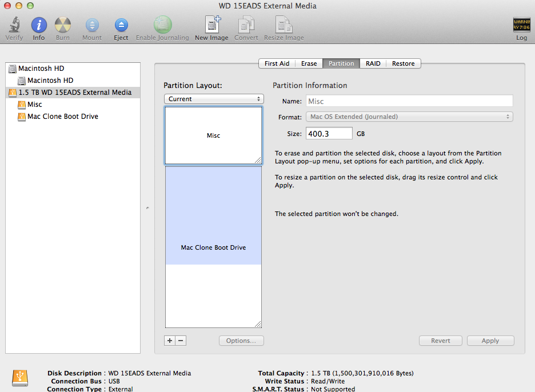Open the Format Mac OS Extended dropdown
Screen dimensions: 535x392
pos(409,117)
